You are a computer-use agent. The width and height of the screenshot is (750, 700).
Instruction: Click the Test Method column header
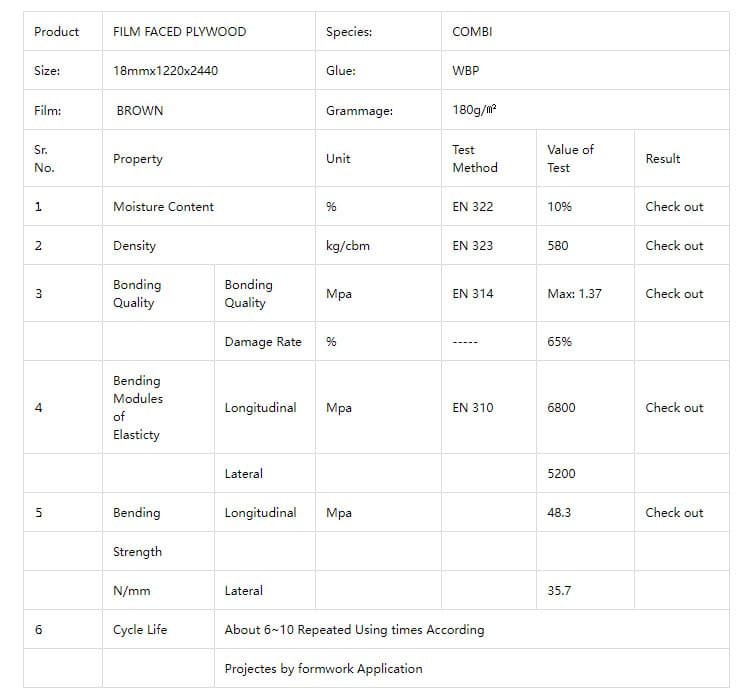[x=474, y=158]
